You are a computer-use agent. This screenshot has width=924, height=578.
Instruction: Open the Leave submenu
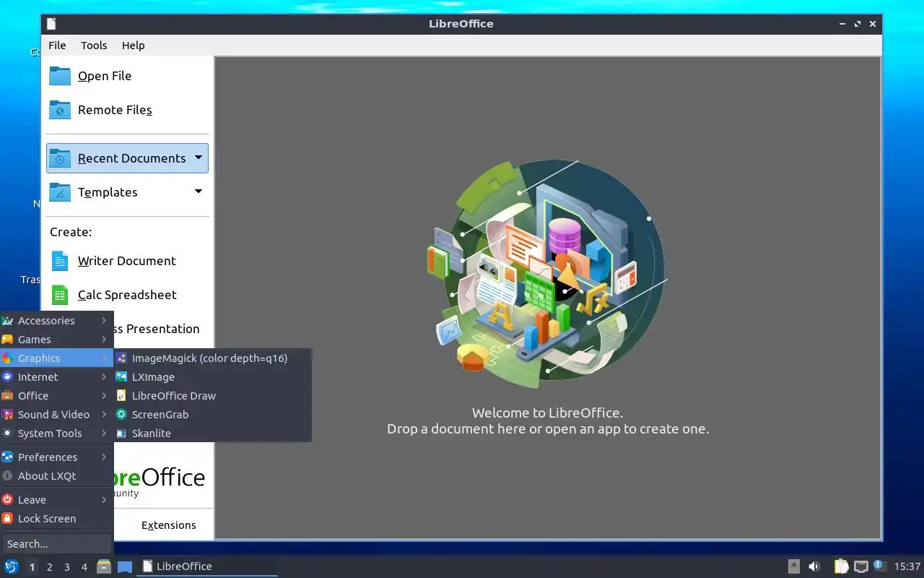click(56, 500)
